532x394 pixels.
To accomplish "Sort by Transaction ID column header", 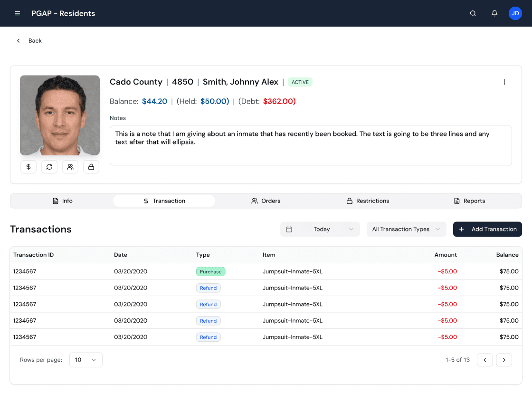I will click(x=33, y=255).
